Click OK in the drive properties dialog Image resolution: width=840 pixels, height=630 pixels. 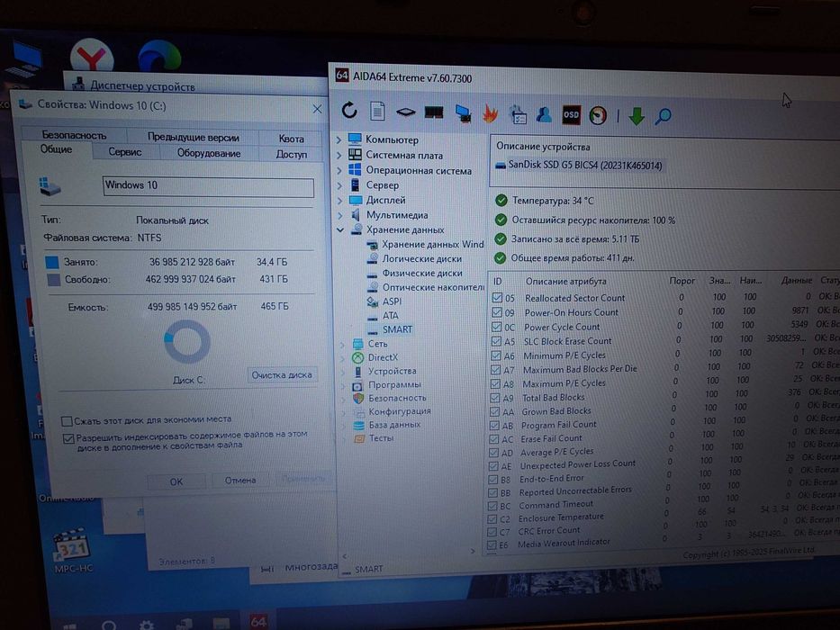(x=176, y=481)
